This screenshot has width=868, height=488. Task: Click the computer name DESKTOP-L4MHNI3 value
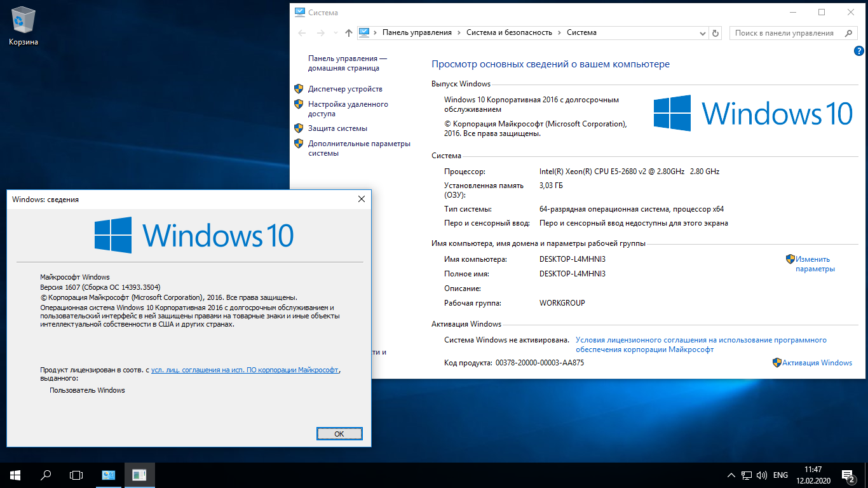point(573,259)
